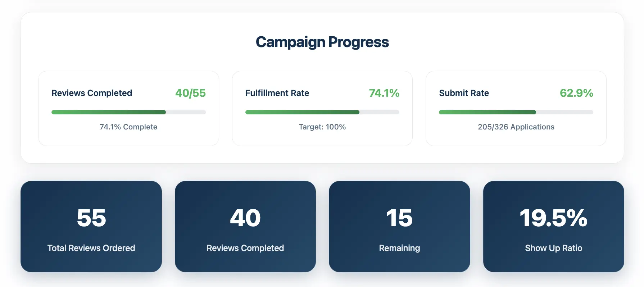Image resolution: width=644 pixels, height=287 pixels.
Task: Click the Reviews Completed progress bar
Action: click(x=129, y=112)
